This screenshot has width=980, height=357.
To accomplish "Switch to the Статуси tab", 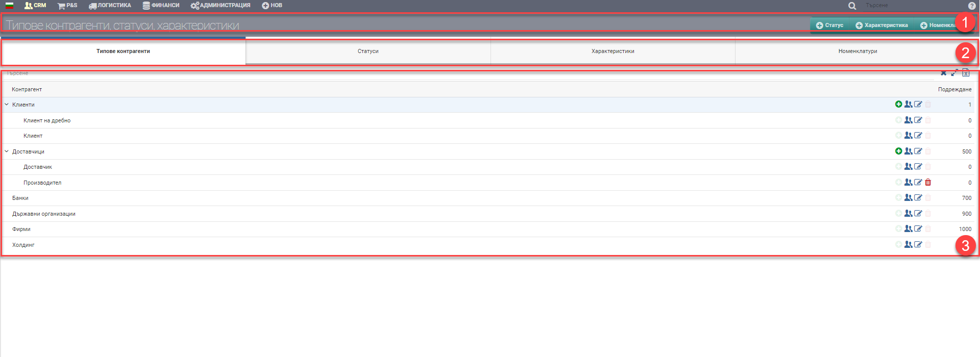I will 368,52.
